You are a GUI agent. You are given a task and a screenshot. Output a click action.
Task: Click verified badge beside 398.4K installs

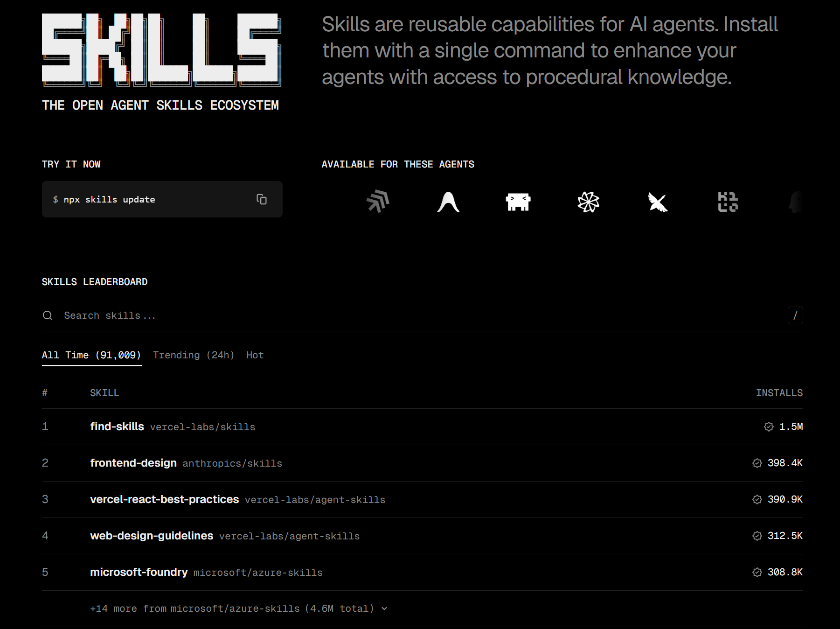click(x=757, y=463)
